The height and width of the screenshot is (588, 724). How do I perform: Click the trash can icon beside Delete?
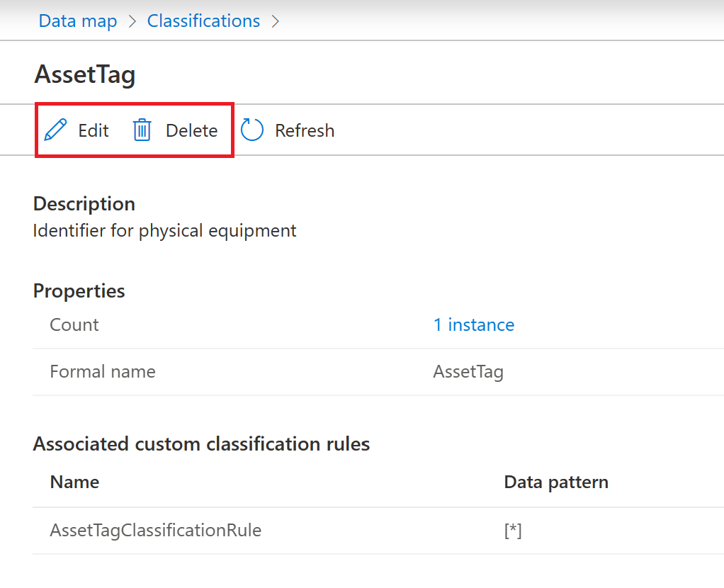142,130
